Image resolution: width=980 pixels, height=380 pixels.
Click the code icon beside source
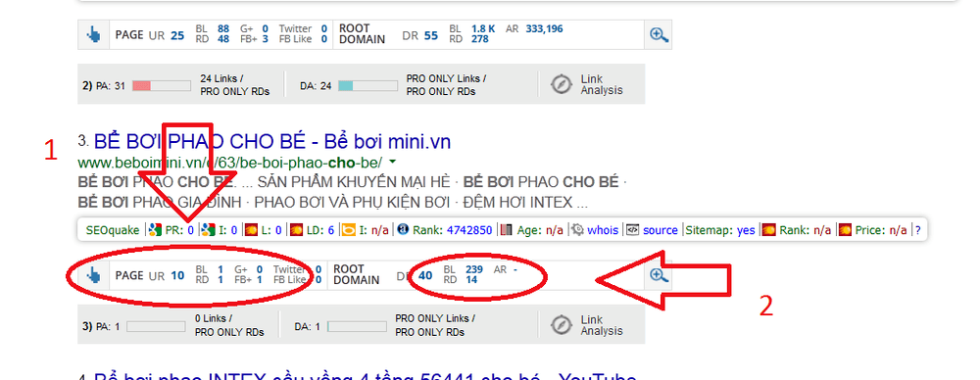(632, 230)
